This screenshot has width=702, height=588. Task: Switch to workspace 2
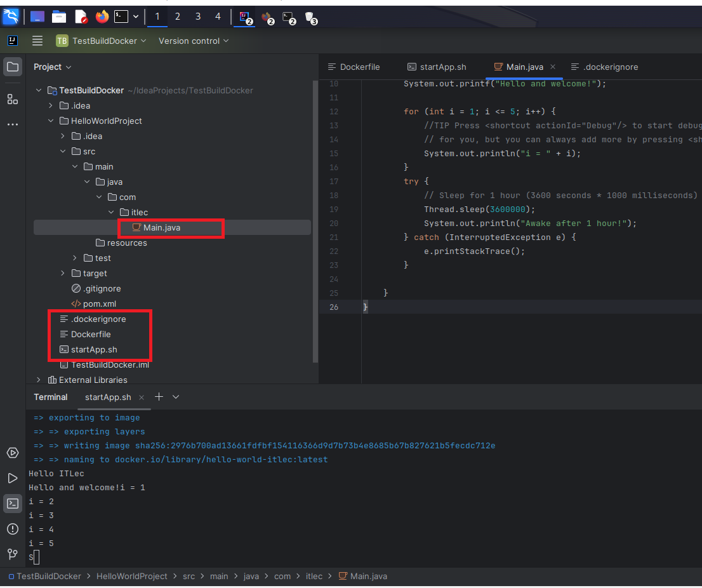(178, 17)
